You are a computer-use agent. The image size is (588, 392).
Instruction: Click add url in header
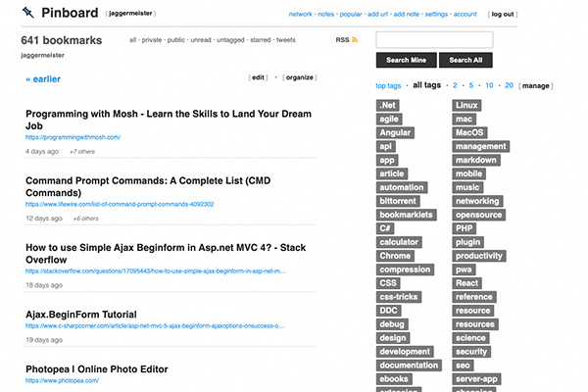pyautogui.click(x=377, y=15)
